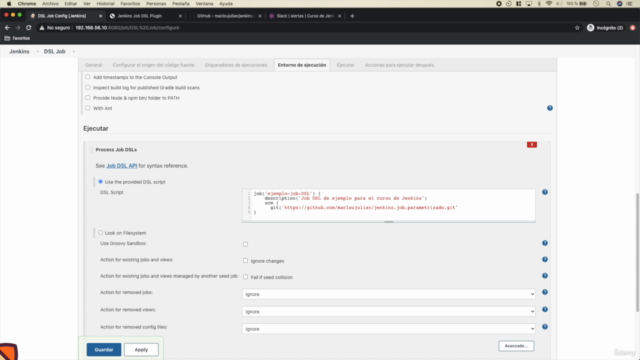Go back in Chrome browser

(7, 28)
